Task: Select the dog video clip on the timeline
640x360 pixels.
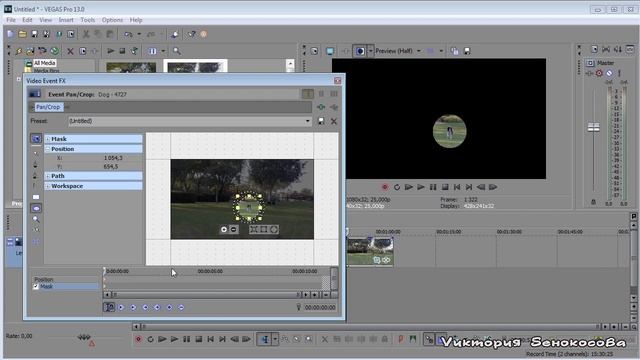Action: 370,251
